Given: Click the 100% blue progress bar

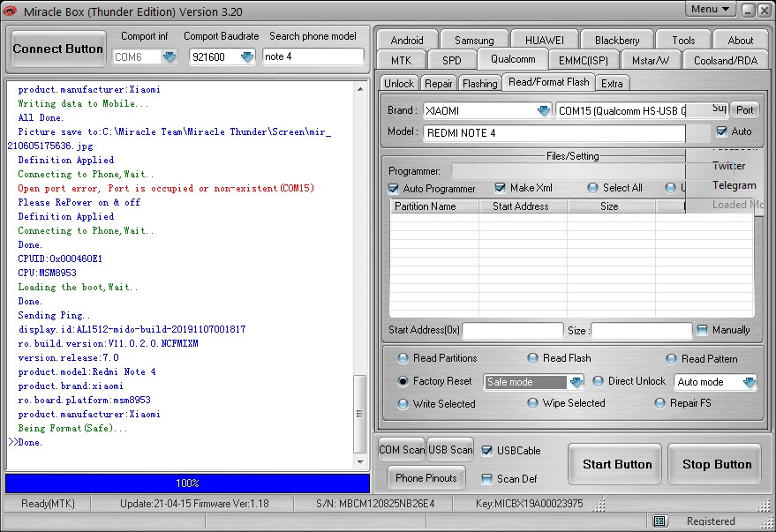Looking at the screenshot, I should pyautogui.click(x=187, y=483).
